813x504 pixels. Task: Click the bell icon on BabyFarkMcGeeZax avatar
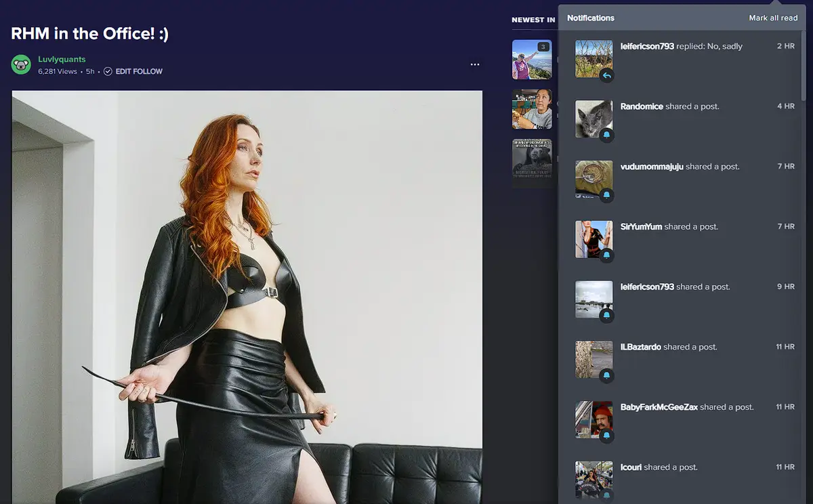click(606, 437)
